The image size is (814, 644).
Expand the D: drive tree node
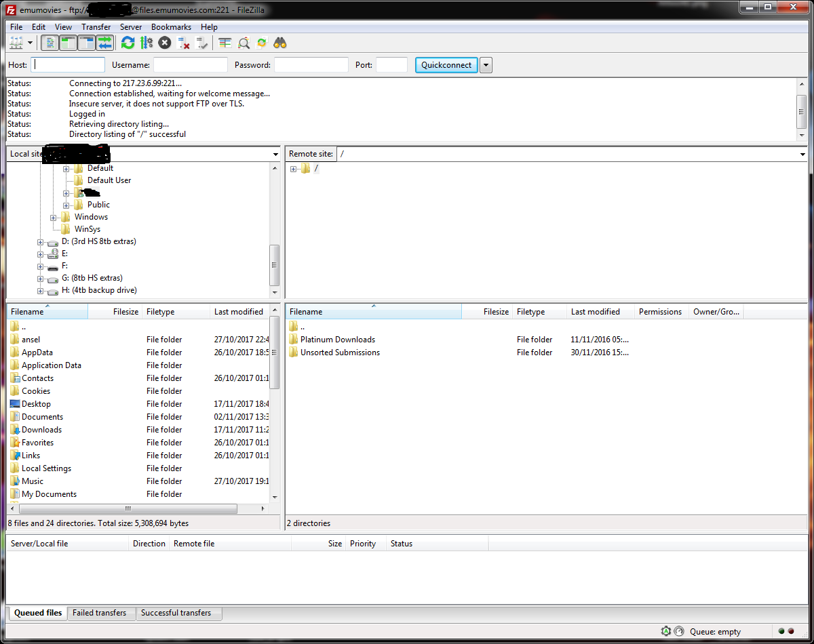tap(41, 242)
